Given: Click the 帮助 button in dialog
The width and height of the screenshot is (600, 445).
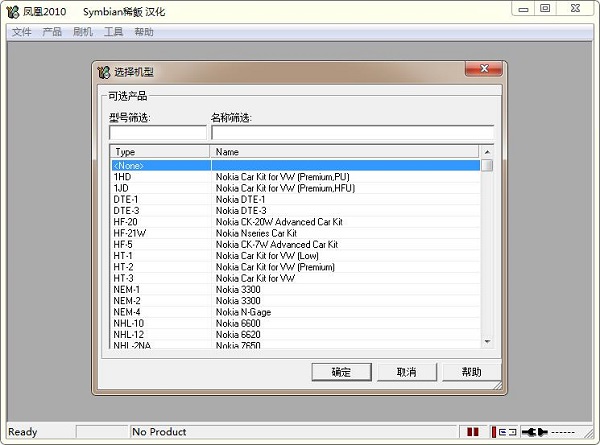Looking at the screenshot, I should tap(471, 372).
